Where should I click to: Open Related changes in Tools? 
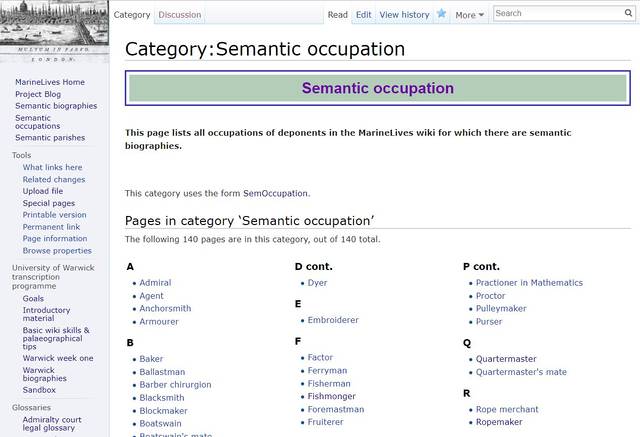click(x=54, y=179)
